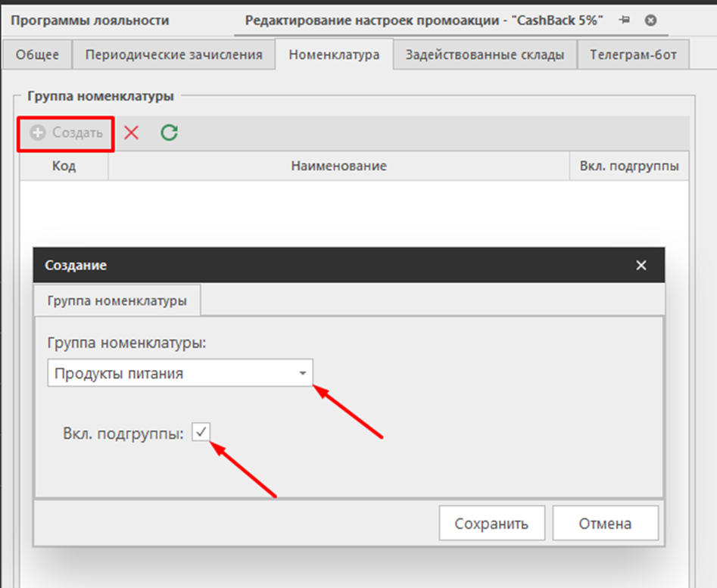This screenshot has height=588, width=717.
Task: Switch to the Общее tab
Action: click(x=37, y=54)
